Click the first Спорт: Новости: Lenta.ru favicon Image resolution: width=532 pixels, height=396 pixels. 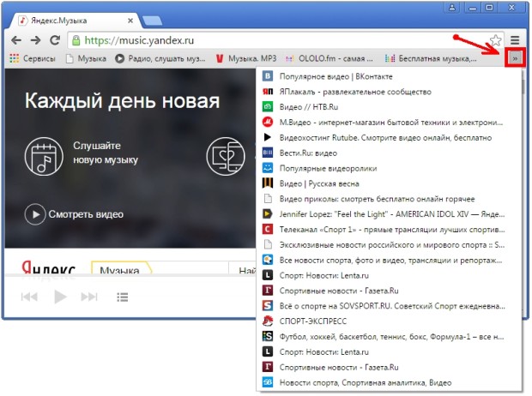click(268, 275)
